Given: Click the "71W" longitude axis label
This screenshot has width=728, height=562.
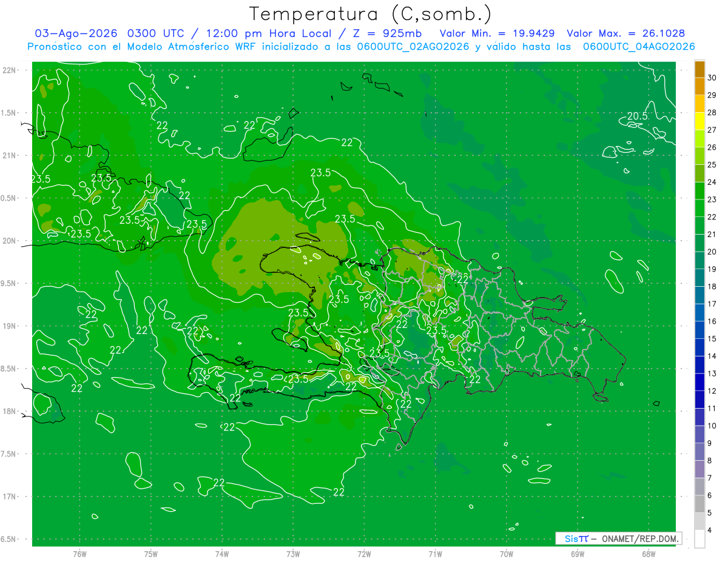Looking at the screenshot, I should [x=435, y=554].
